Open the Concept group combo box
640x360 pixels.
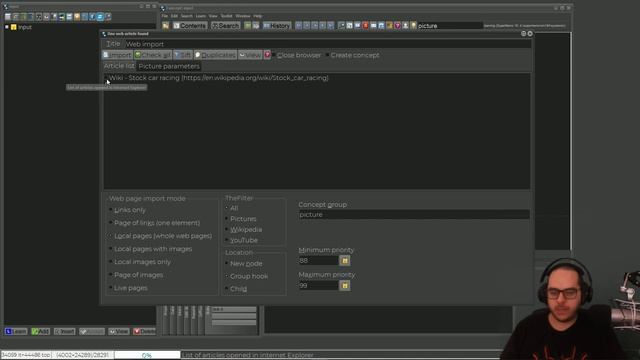pos(414,215)
